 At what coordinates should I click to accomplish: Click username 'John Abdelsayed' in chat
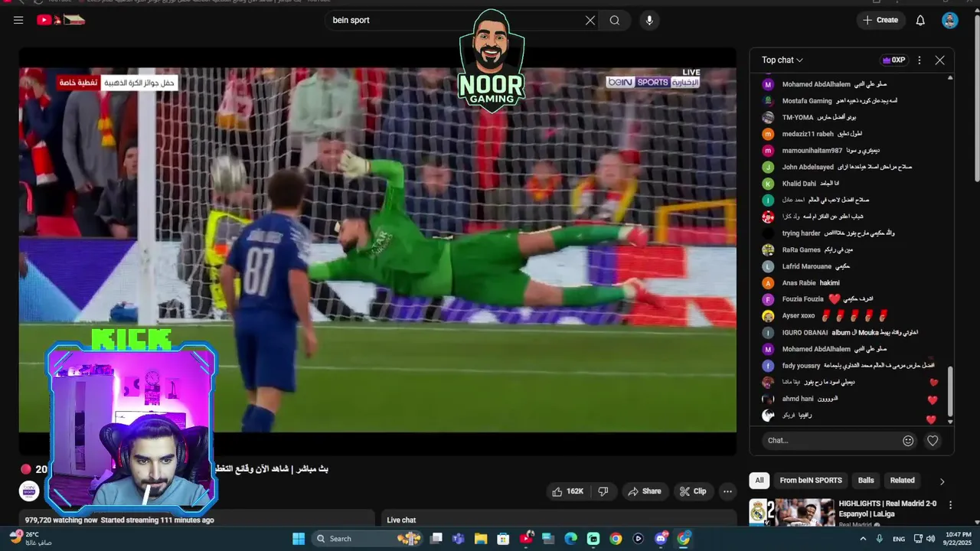pos(808,168)
